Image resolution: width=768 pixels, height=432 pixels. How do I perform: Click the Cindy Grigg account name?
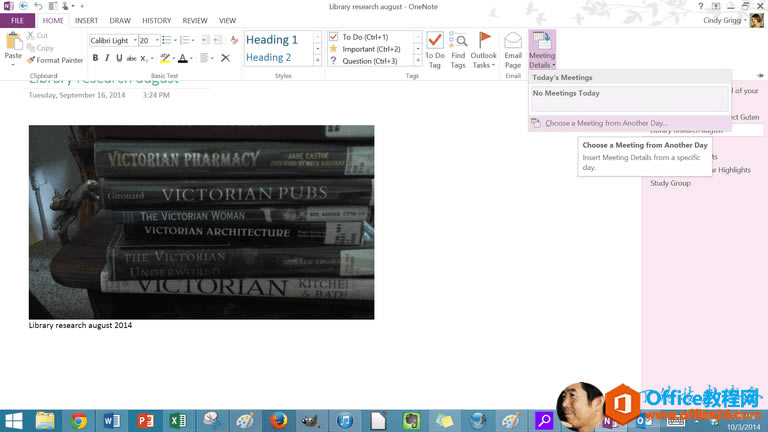pos(722,21)
